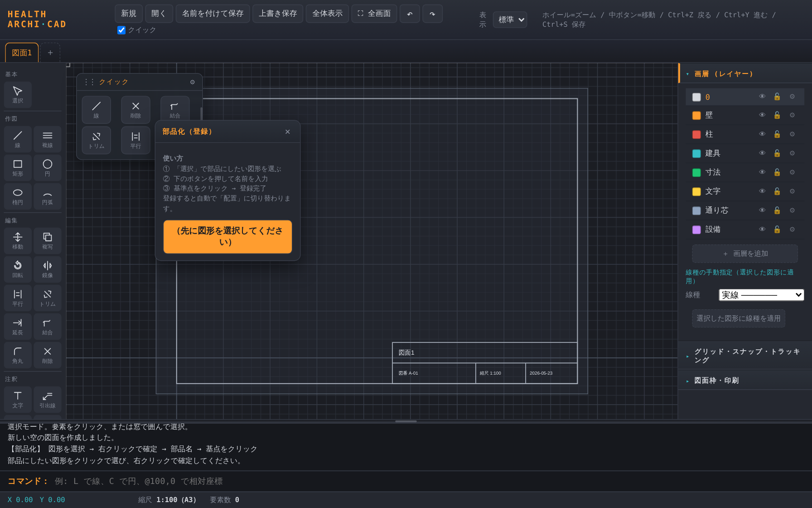Select the 矩形 rectangle tool
Screen dimensions: 812x508
tap(18, 168)
